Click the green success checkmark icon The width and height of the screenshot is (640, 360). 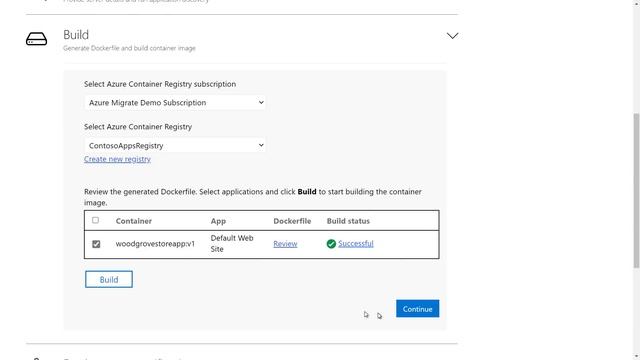[x=331, y=244]
